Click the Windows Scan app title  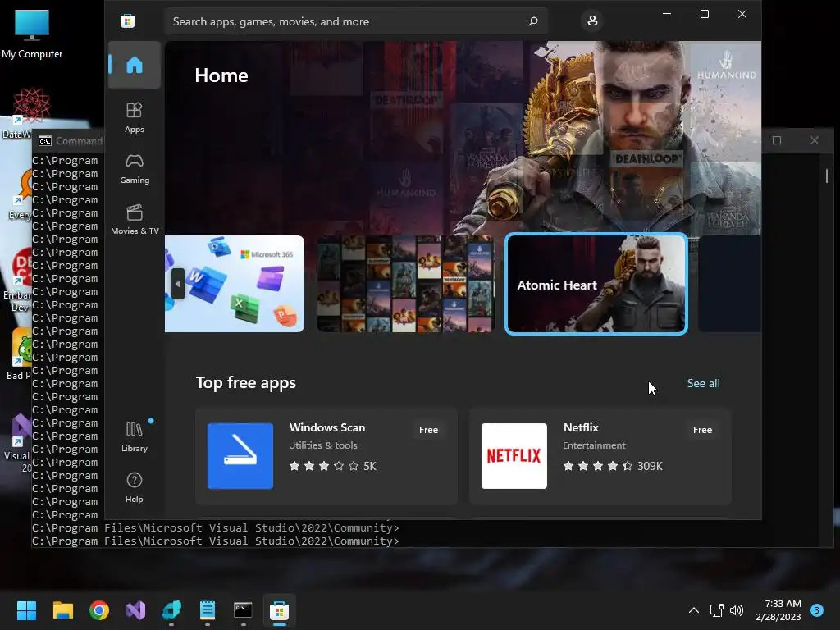coord(327,427)
